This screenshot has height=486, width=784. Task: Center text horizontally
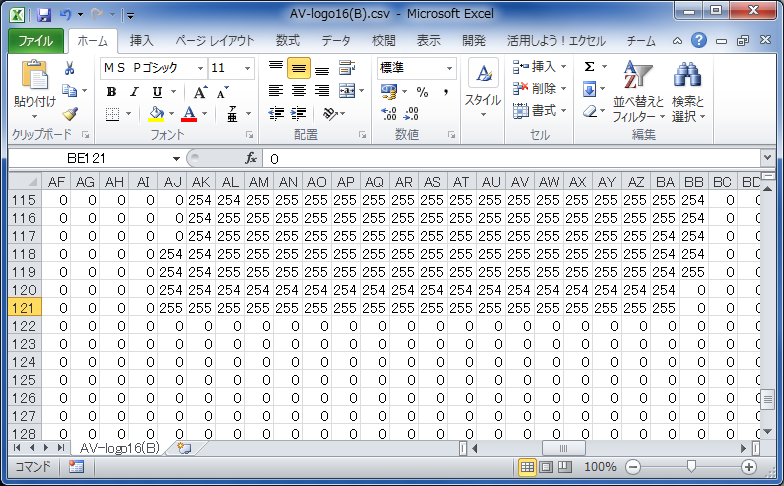298,90
